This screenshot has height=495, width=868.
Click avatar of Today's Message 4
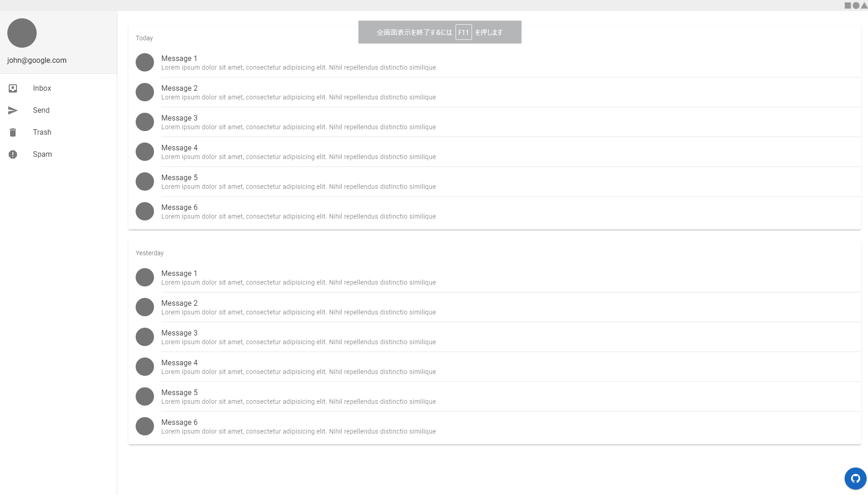(x=145, y=152)
